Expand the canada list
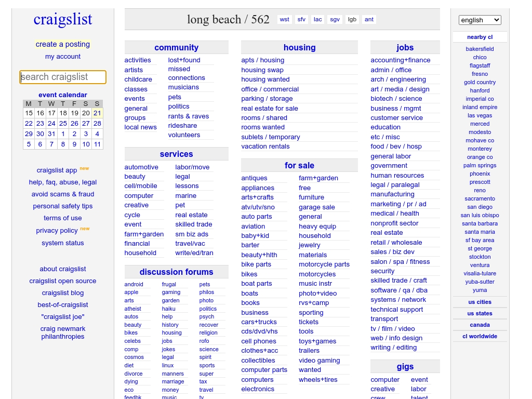This screenshot has width=532, height=399. point(480,325)
